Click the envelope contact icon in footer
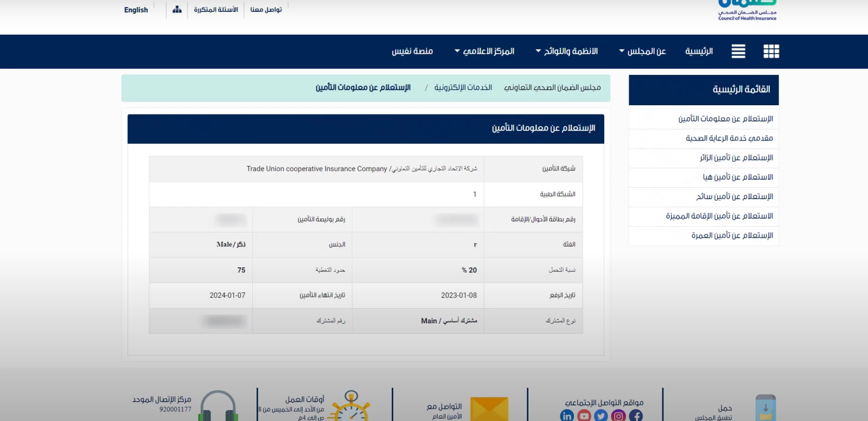This screenshot has width=868, height=421. pyautogui.click(x=489, y=409)
